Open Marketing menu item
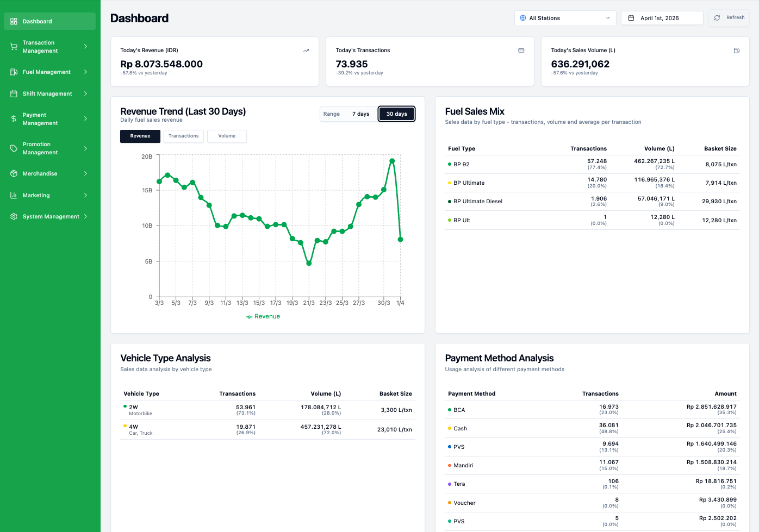Screen dimensions: 759x532 point(49,195)
